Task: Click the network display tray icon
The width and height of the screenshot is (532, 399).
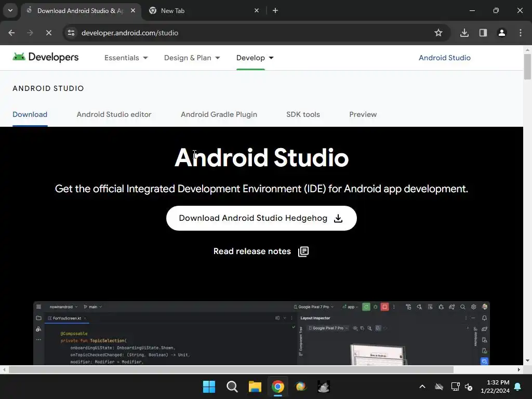Action: [x=455, y=387]
